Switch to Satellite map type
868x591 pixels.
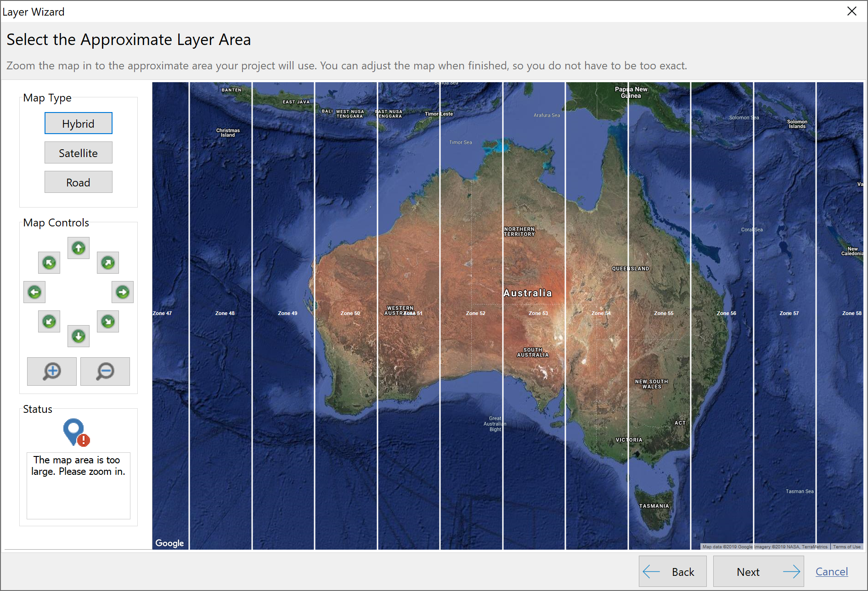pos(79,153)
